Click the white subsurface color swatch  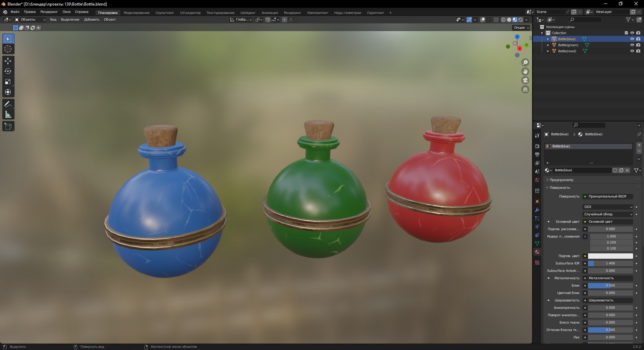coord(610,256)
